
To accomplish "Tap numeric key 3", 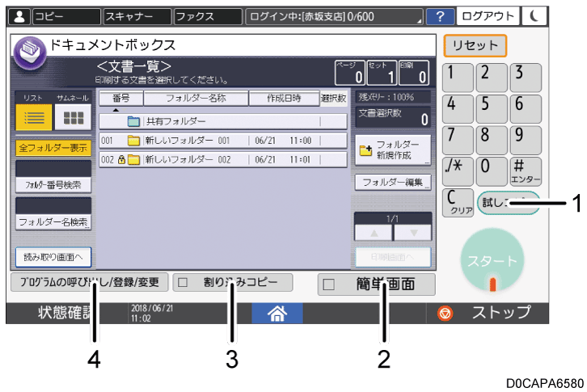I will [526, 78].
